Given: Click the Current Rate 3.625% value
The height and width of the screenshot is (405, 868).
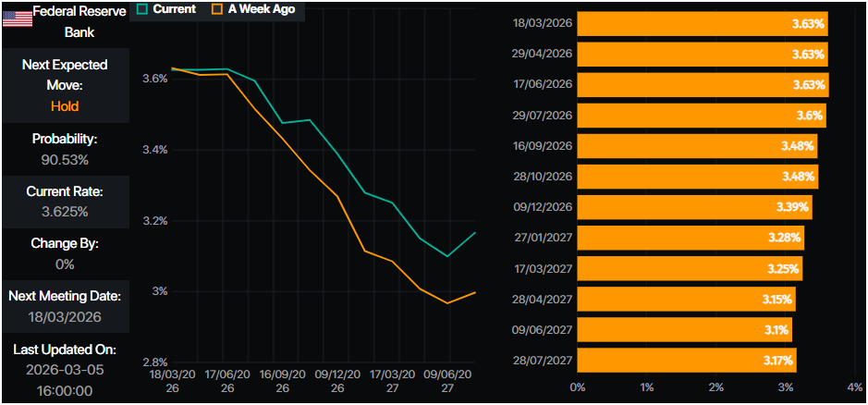Looking at the screenshot, I should point(65,212).
